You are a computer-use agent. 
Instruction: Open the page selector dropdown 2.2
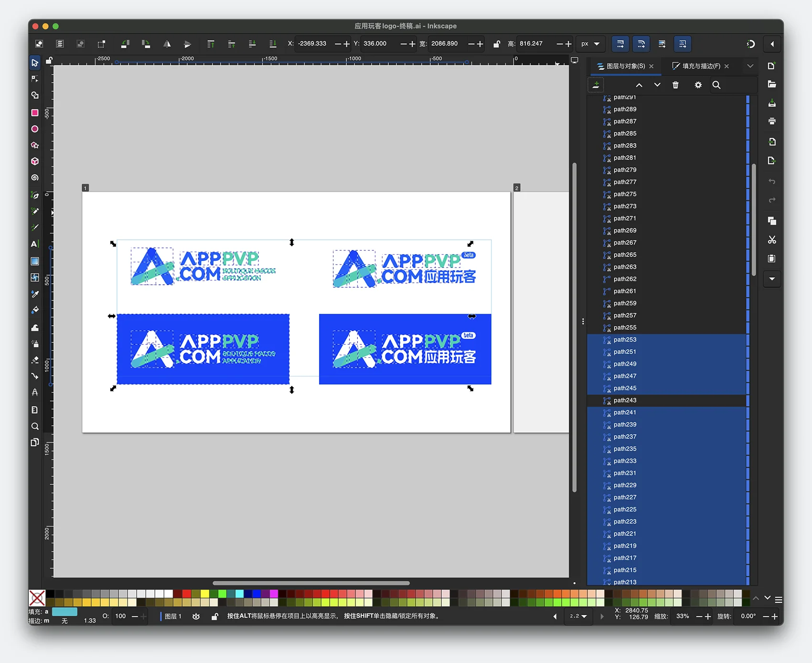click(578, 616)
